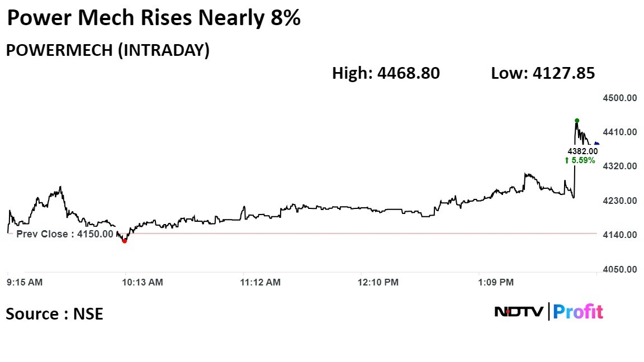Click the NDTV Profit logo
The width and height of the screenshot is (644, 362).
pyautogui.click(x=548, y=312)
